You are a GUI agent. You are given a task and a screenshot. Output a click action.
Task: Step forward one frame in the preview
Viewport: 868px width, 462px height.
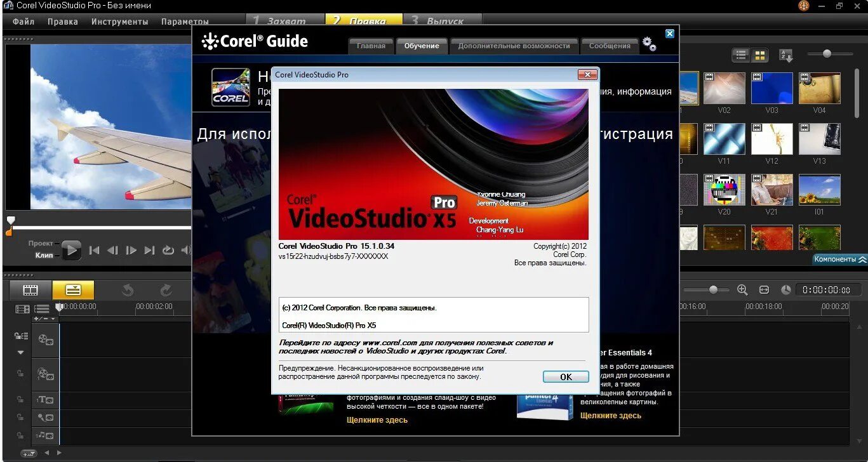(x=131, y=251)
